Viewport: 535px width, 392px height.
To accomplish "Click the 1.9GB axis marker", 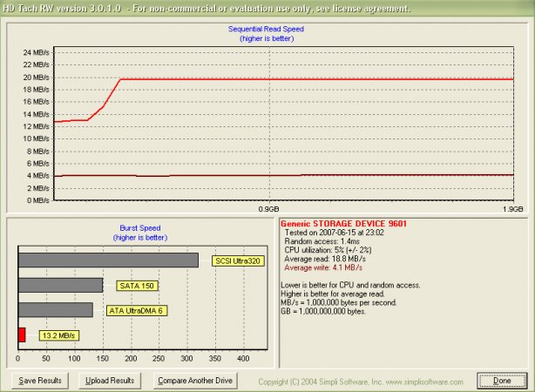I will [513, 209].
